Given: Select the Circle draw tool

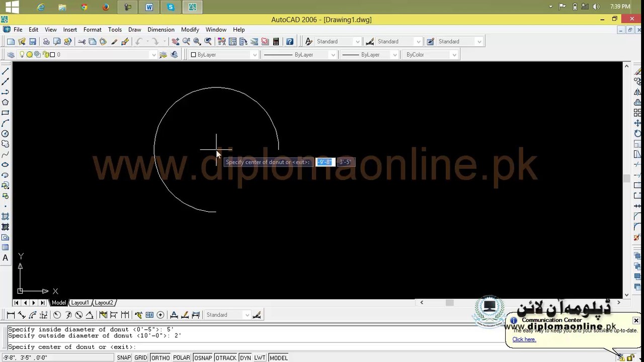Looking at the screenshot, I should 6,134.
